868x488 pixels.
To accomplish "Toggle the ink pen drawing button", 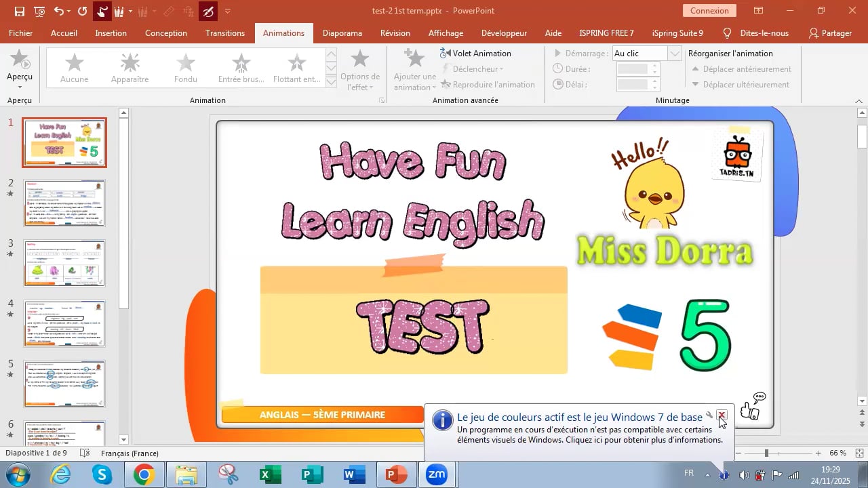I will [208, 11].
